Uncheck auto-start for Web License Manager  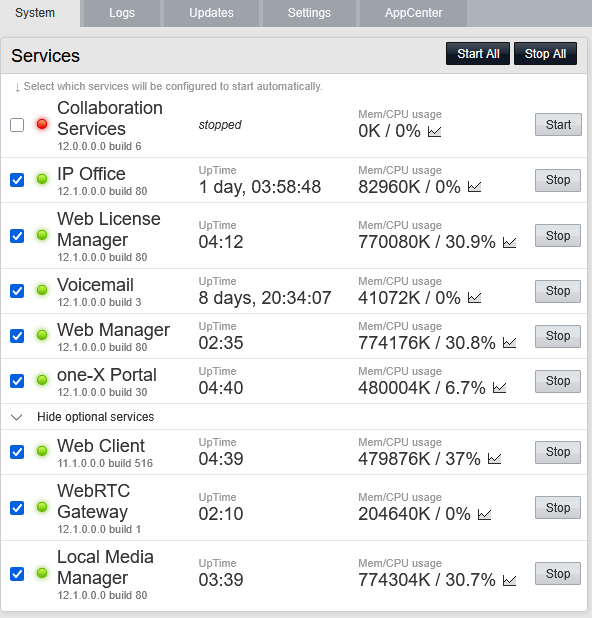[x=17, y=236]
